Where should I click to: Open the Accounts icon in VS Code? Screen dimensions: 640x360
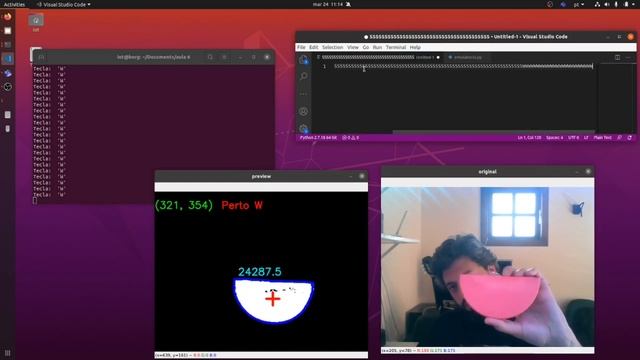pyautogui.click(x=304, y=111)
